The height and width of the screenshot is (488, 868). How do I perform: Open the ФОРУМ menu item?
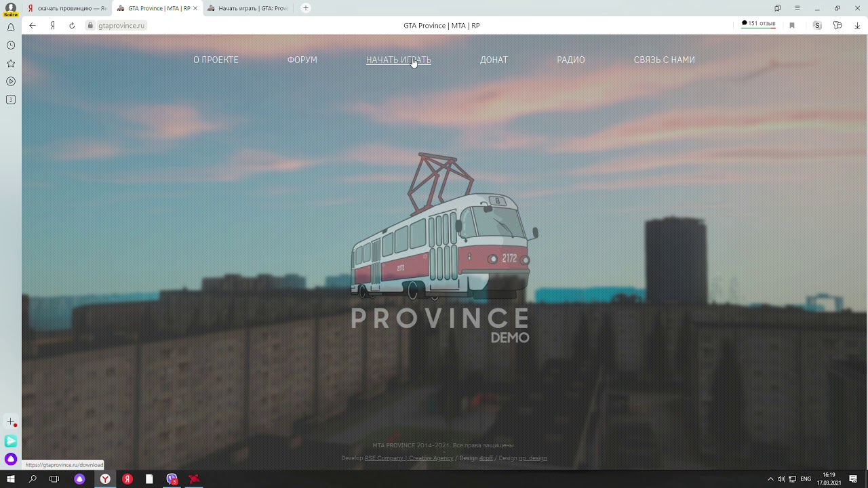pyautogui.click(x=302, y=60)
